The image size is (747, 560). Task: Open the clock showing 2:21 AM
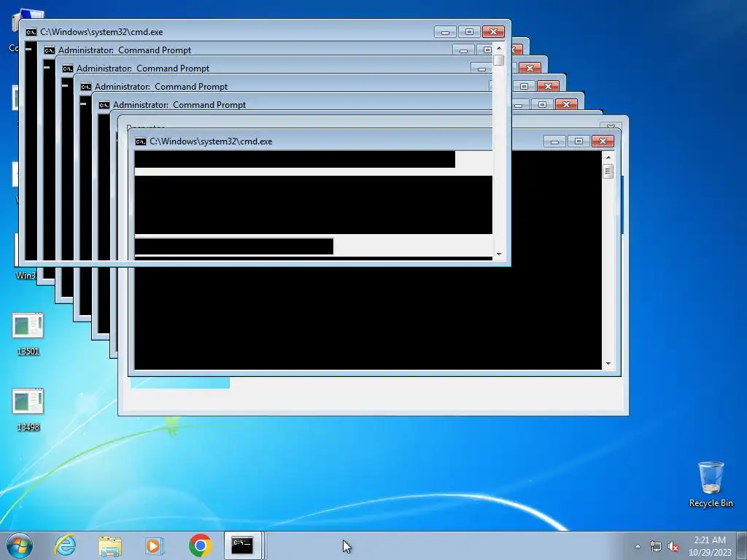pyautogui.click(x=710, y=545)
